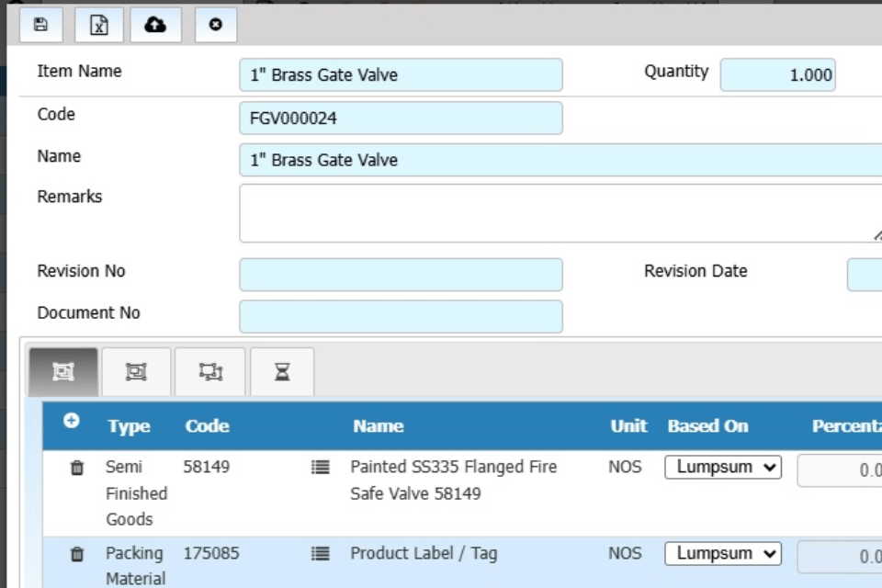Image resolution: width=882 pixels, height=588 pixels.
Task: Click the Percentage column header
Action: [846, 426]
